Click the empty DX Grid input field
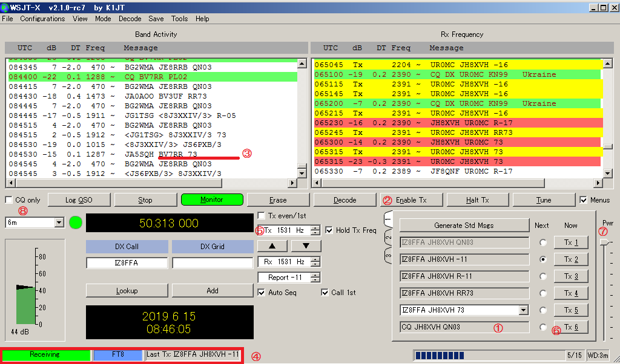The height and width of the screenshot is (364, 620). click(213, 263)
